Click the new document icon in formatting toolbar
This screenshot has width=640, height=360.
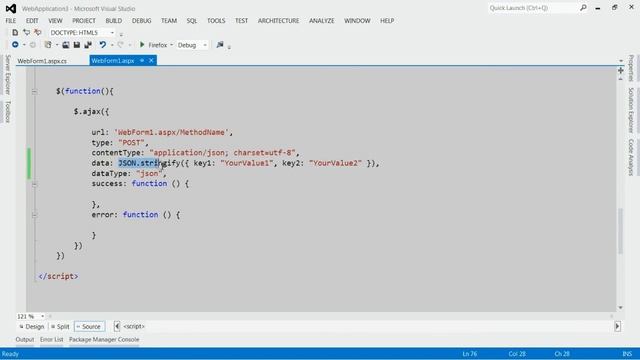[15, 32]
